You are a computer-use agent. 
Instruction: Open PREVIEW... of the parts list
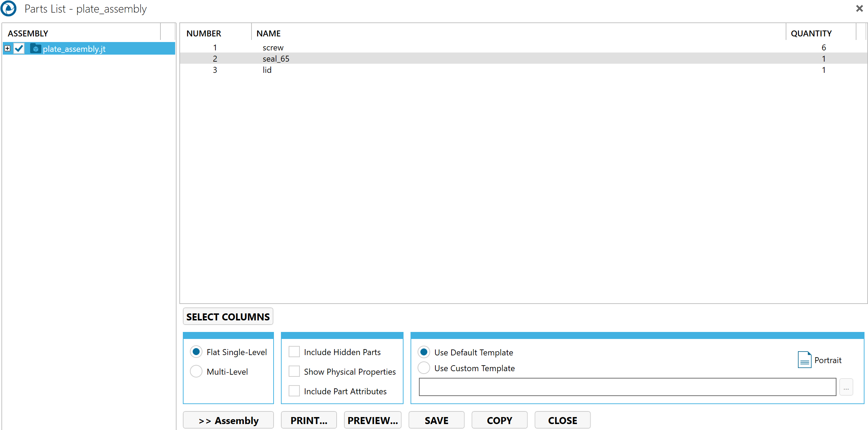click(x=373, y=420)
